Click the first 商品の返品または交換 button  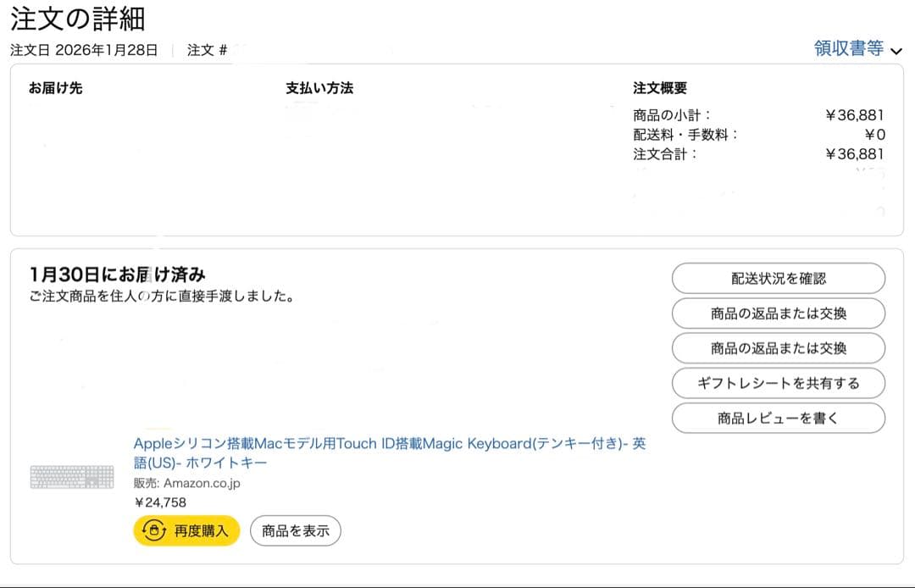click(x=778, y=313)
